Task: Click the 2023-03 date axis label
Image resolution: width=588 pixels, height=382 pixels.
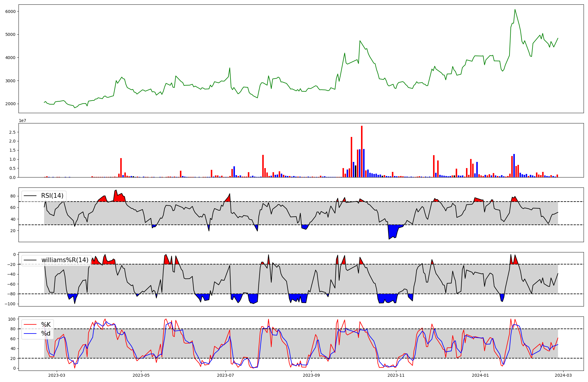Action: [56, 375]
